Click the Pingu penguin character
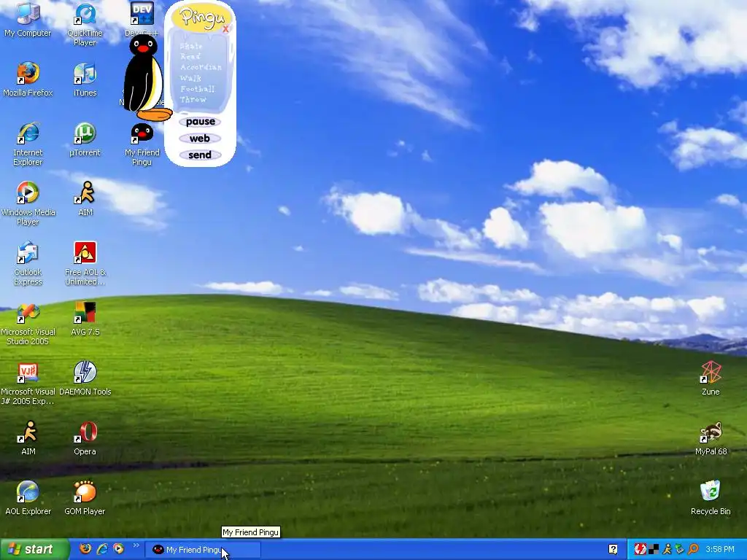747x560 pixels. (145, 77)
